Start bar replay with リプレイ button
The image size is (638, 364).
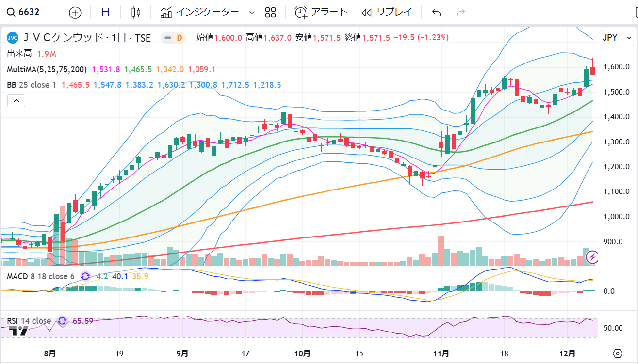click(387, 12)
